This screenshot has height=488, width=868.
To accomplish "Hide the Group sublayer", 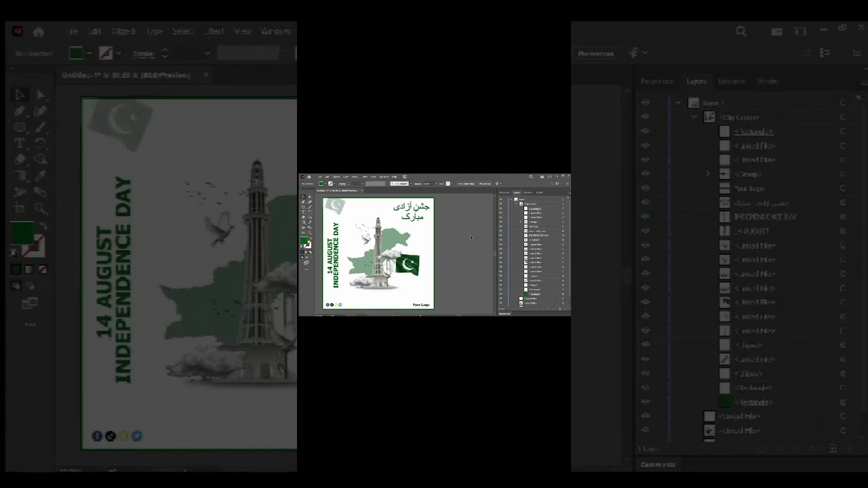I will click(x=645, y=174).
